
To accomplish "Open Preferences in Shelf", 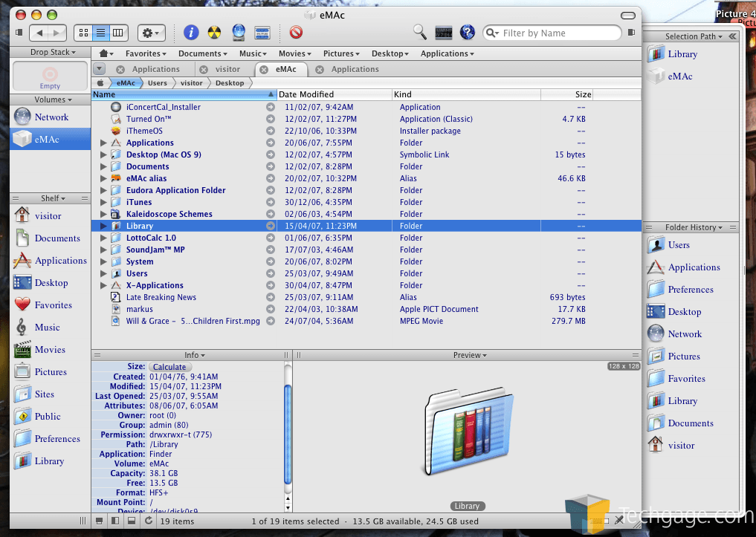I will click(50, 439).
